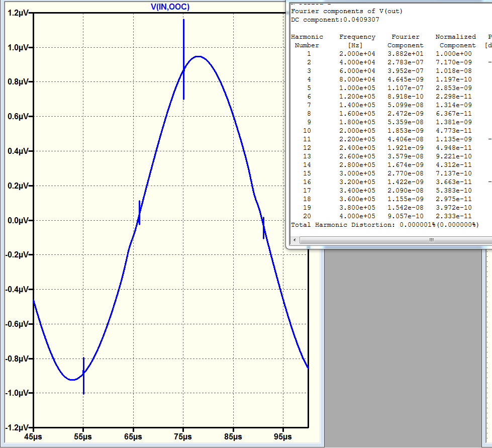Viewport: 492px width, 448px height.
Task: Click the 'Harmonic Number' column header
Action: click(307, 41)
